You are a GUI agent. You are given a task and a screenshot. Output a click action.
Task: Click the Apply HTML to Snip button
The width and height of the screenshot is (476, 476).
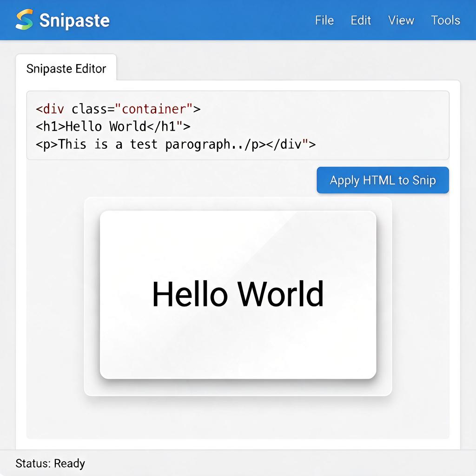tap(383, 180)
